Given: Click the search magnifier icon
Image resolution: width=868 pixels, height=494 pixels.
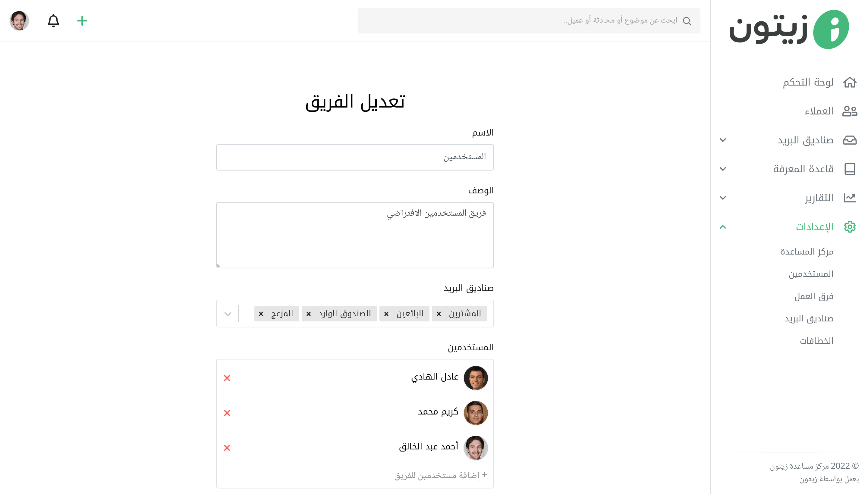Looking at the screenshot, I should click(x=687, y=21).
